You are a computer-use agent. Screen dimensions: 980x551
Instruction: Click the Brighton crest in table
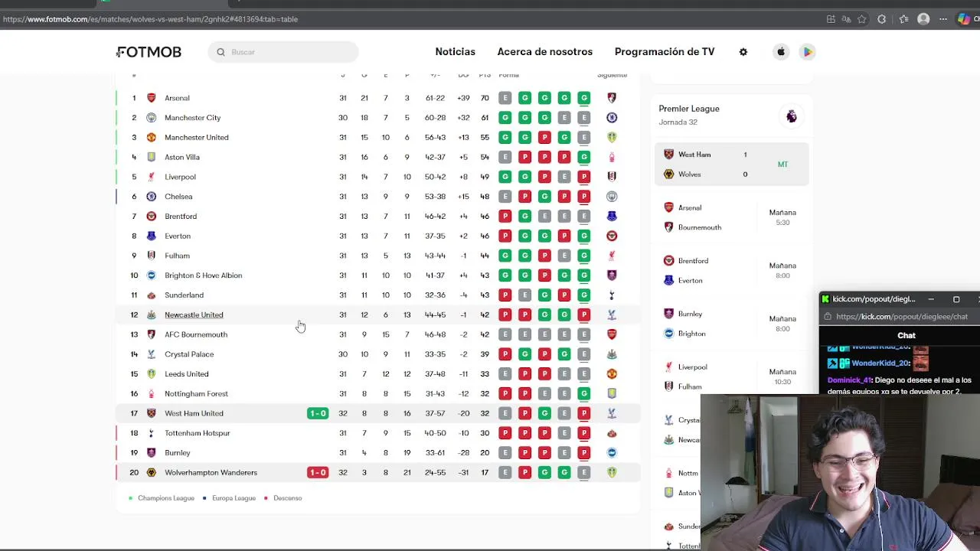[151, 275]
